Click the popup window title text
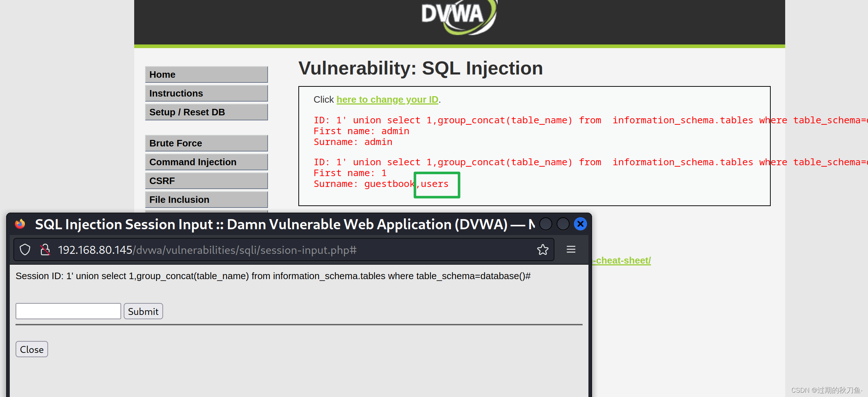868x397 pixels. 285,225
